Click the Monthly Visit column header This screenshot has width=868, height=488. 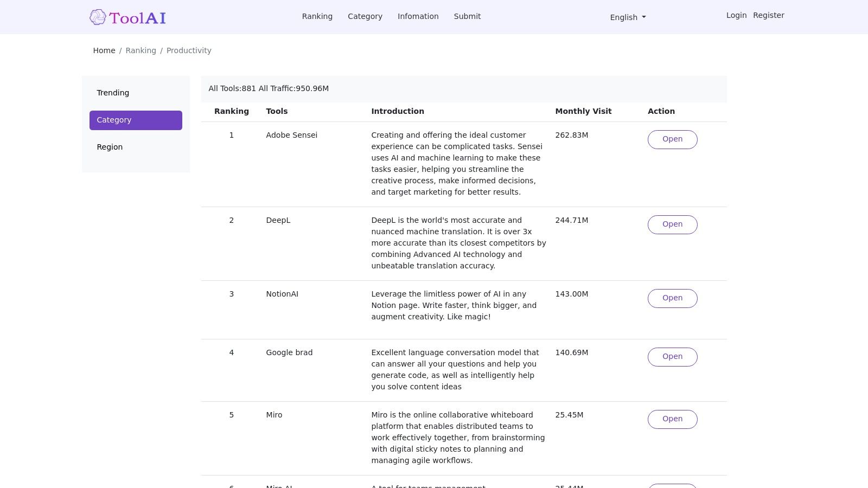[583, 111]
